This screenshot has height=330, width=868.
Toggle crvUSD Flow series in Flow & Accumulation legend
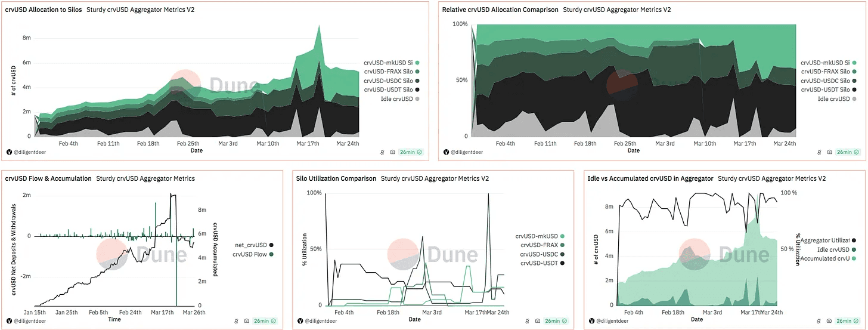click(250, 254)
